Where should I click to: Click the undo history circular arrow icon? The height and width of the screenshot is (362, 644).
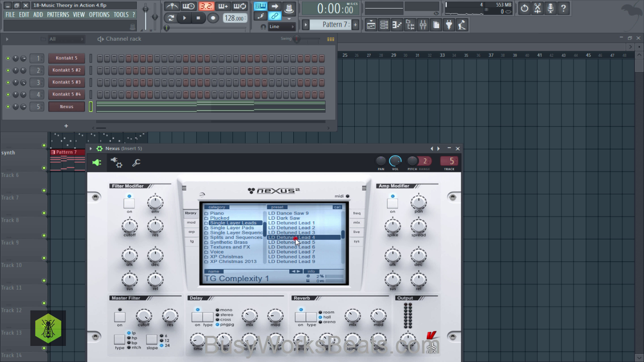tap(524, 8)
